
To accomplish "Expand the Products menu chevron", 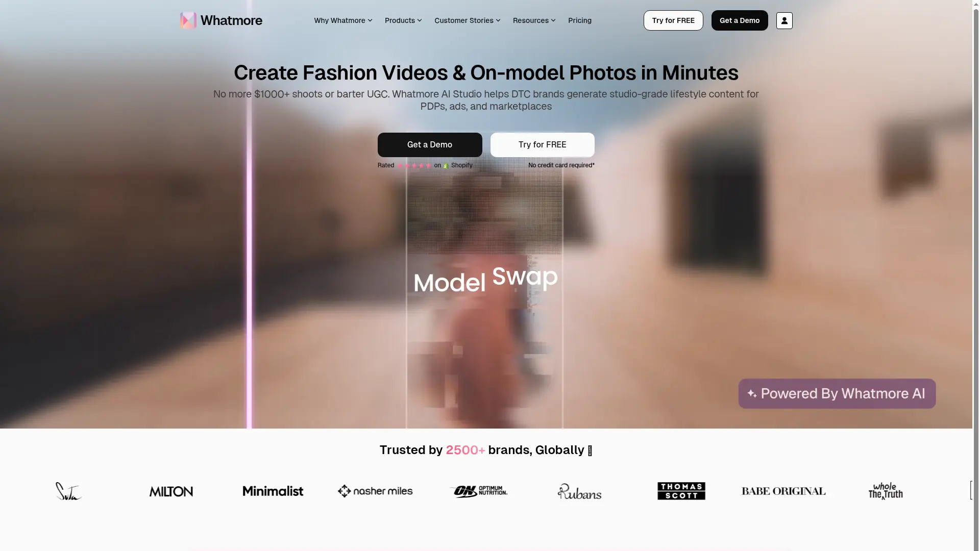I will point(420,20).
